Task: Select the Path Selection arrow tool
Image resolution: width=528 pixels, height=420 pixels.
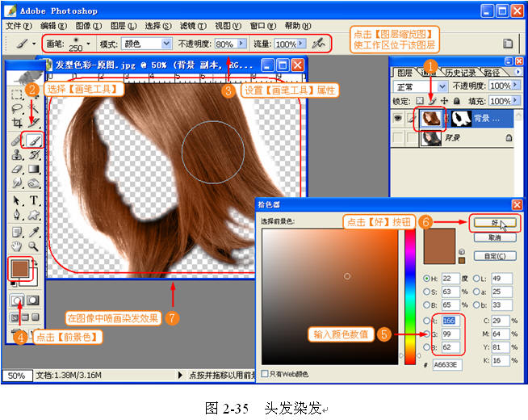Action: coord(16,200)
